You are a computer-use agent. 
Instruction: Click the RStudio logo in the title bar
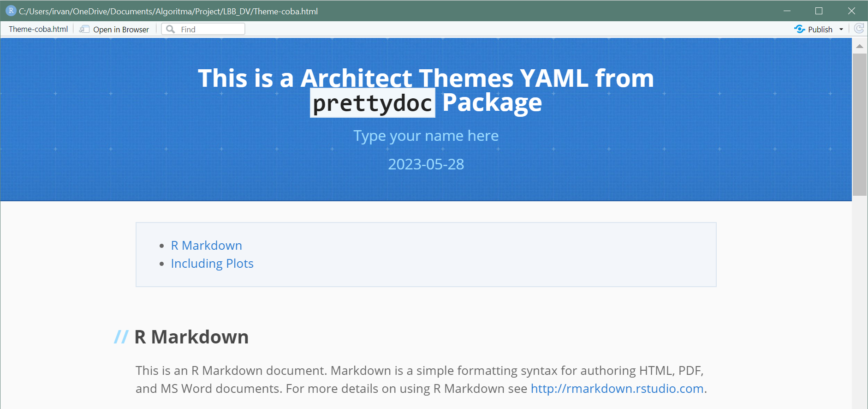[x=11, y=11]
